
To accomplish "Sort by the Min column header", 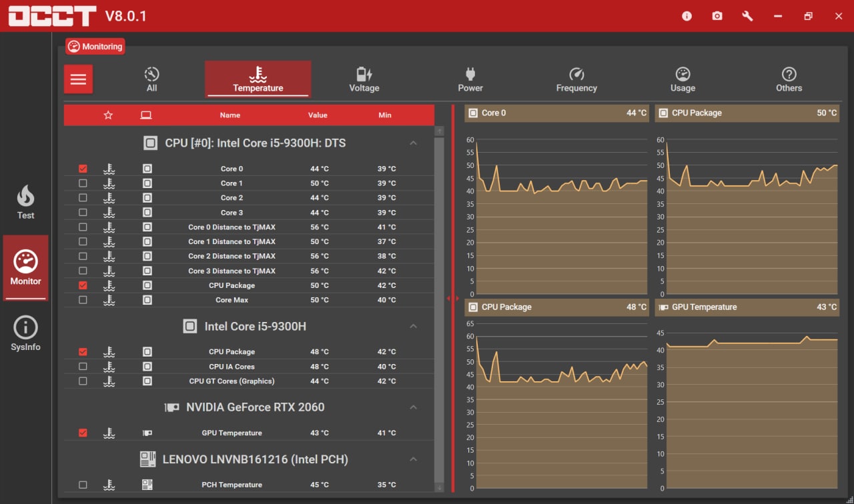I will point(385,115).
